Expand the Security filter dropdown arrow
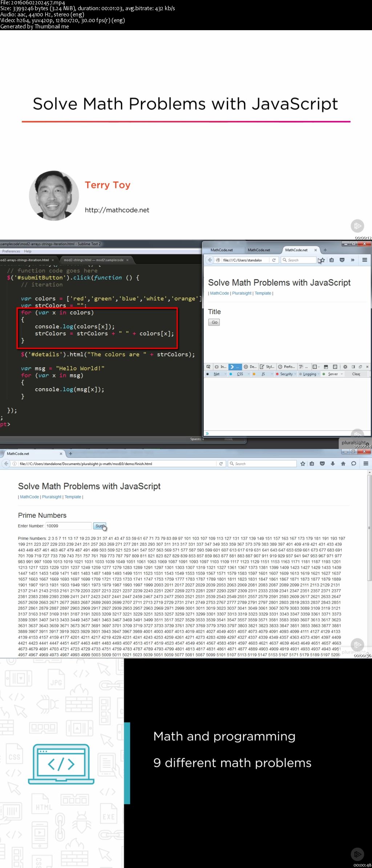 pos(295,374)
